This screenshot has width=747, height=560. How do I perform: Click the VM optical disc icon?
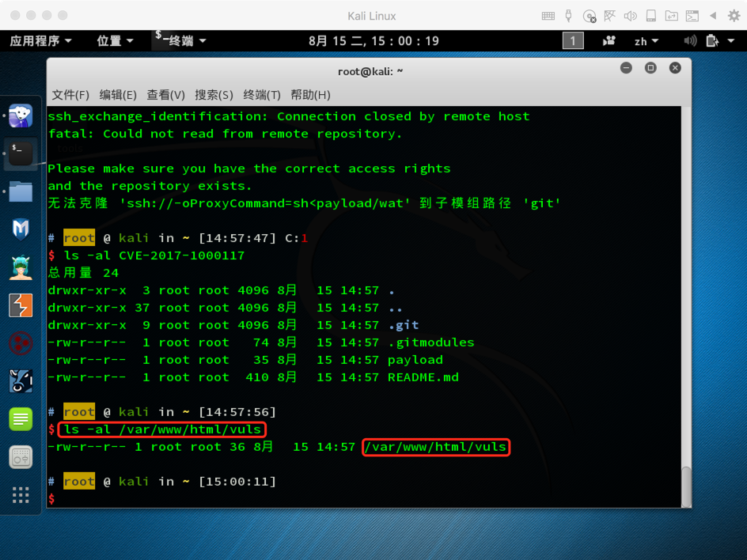click(590, 16)
